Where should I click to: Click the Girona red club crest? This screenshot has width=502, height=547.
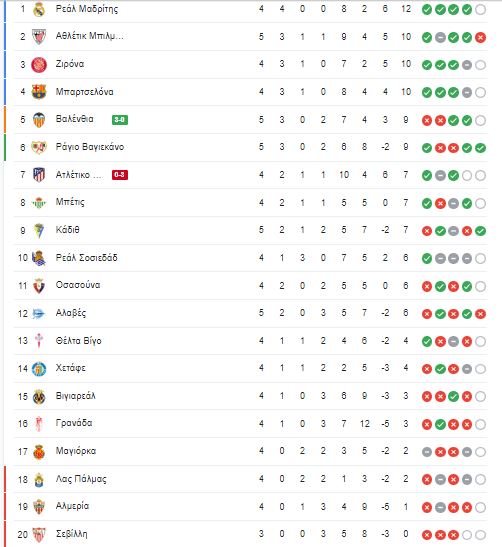pos(39,65)
